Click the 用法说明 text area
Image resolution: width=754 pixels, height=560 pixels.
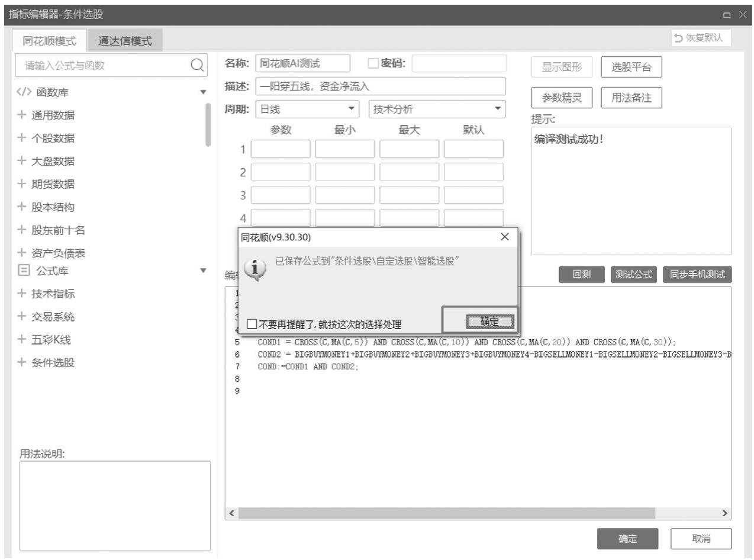click(115, 506)
